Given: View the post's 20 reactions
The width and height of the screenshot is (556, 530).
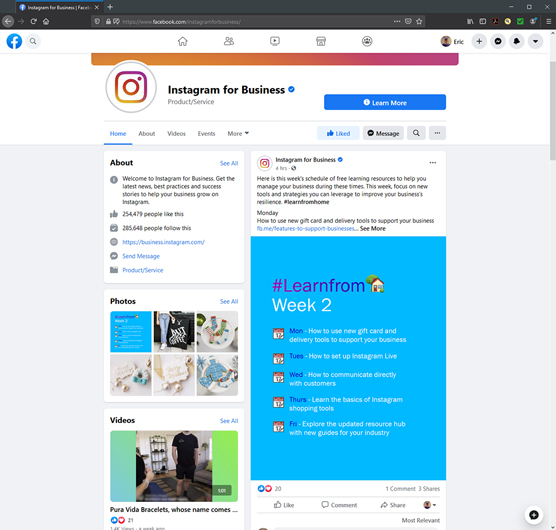Looking at the screenshot, I should [269, 489].
